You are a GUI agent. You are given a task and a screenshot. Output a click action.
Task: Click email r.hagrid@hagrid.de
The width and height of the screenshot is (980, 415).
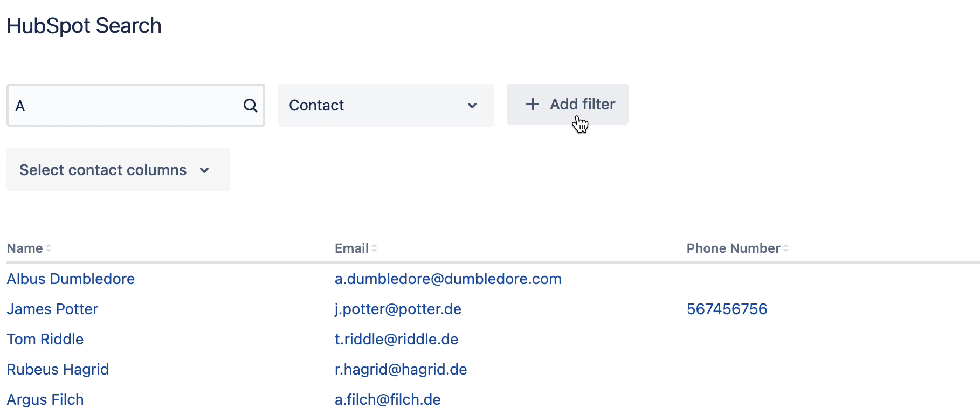coord(401,369)
